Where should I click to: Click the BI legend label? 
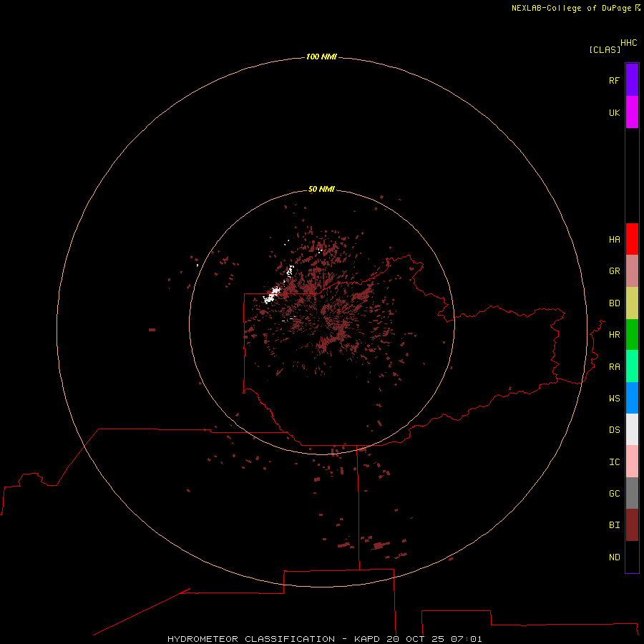click(614, 525)
